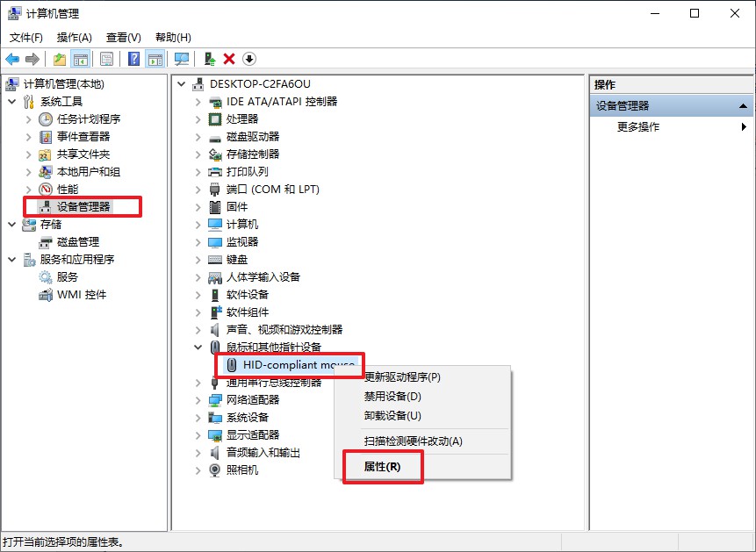The height and width of the screenshot is (552, 756).
Task: Select 计算机管理(本地) root item
Action: point(63,84)
